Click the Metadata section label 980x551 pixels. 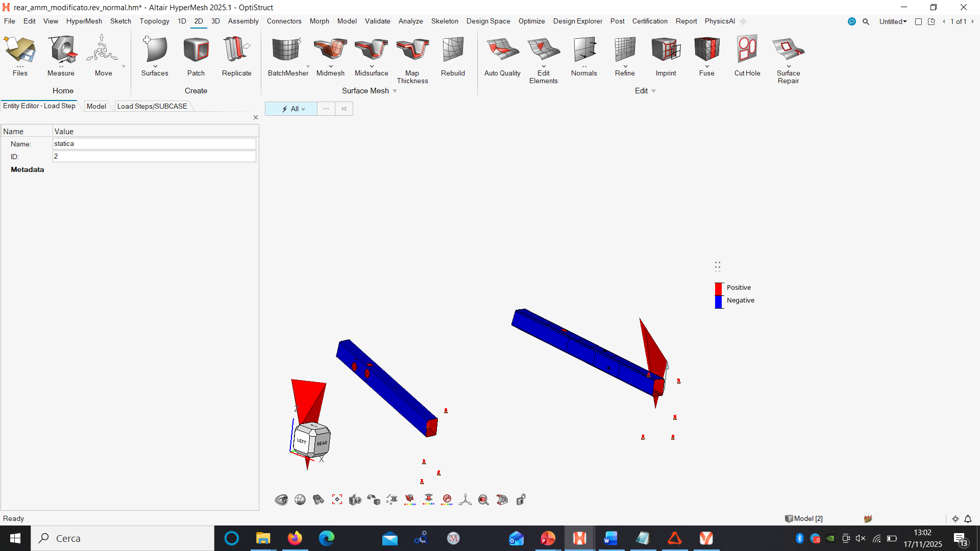[x=28, y=169]
